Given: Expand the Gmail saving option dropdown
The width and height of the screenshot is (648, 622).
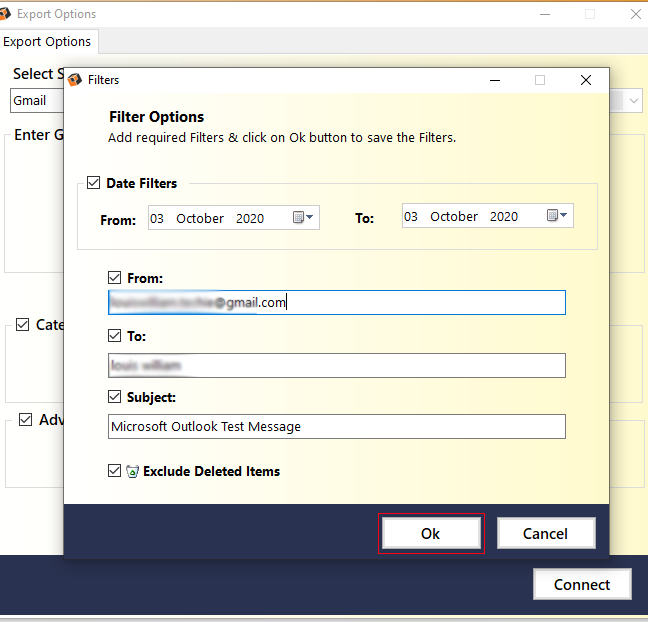Looking at the screenshot, I should [633, 101].
